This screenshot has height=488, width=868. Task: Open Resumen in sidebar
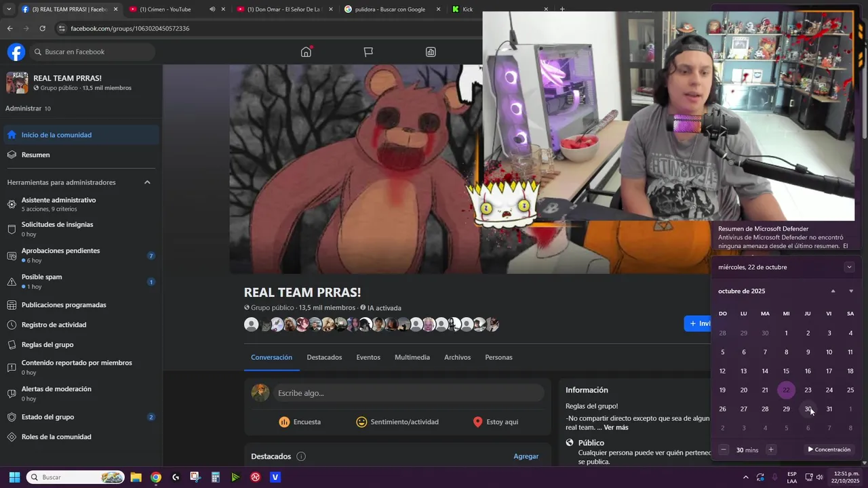click(81, 155)
